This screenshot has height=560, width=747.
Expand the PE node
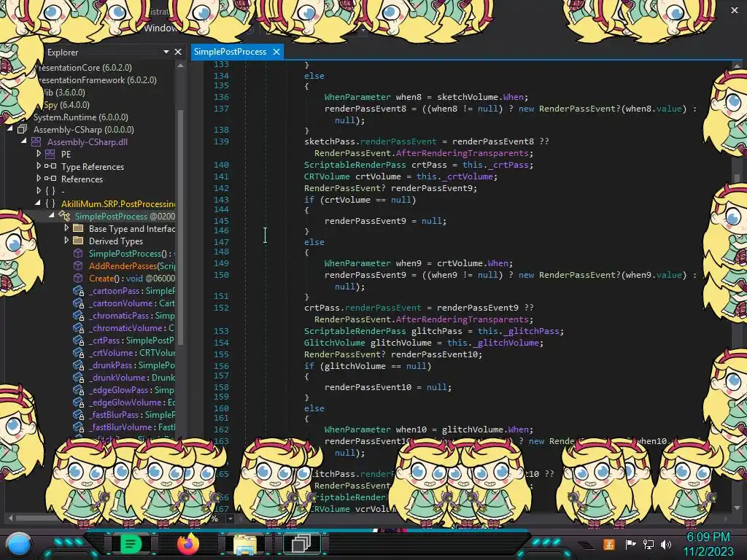coord(39,153)
